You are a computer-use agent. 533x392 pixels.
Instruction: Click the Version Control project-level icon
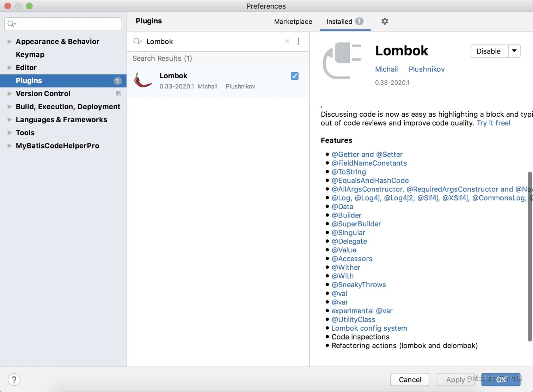click(118, 94)
